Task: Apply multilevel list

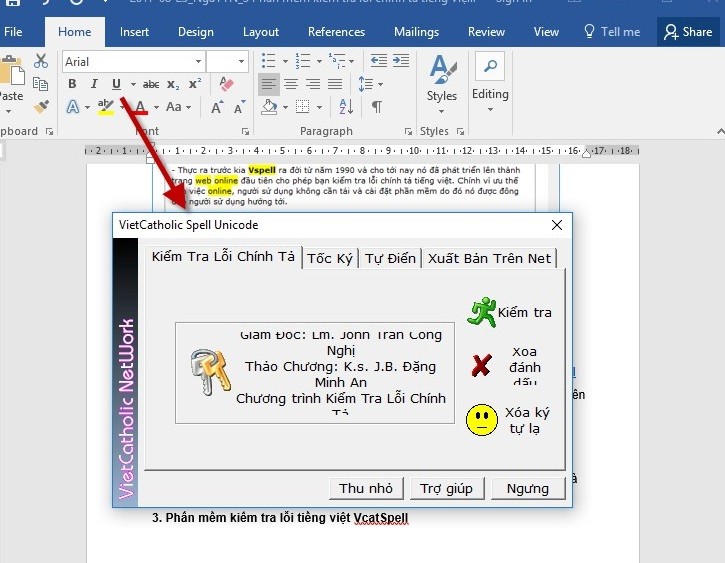Action: (x=337, y=61)
